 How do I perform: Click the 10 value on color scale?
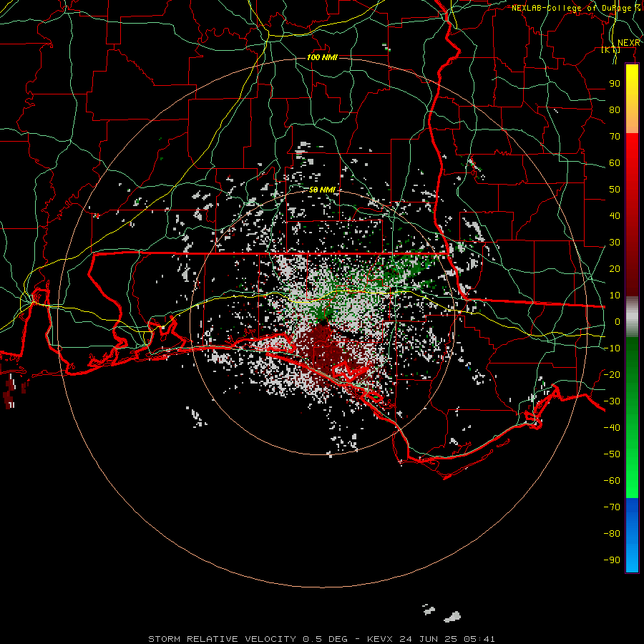(615, 296)
